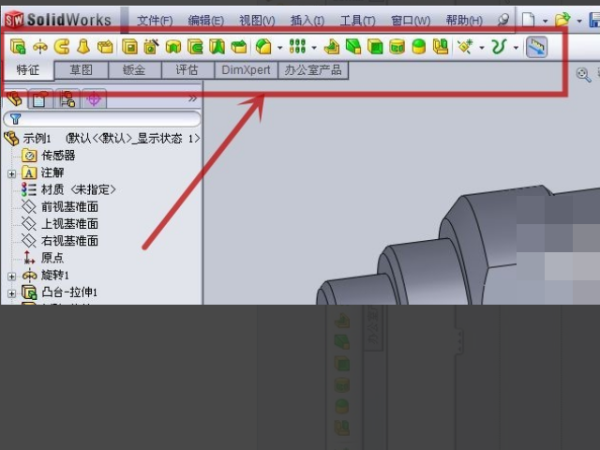
Task: Open the Reference Geometry tool
Action: click(x=465, y=47)
